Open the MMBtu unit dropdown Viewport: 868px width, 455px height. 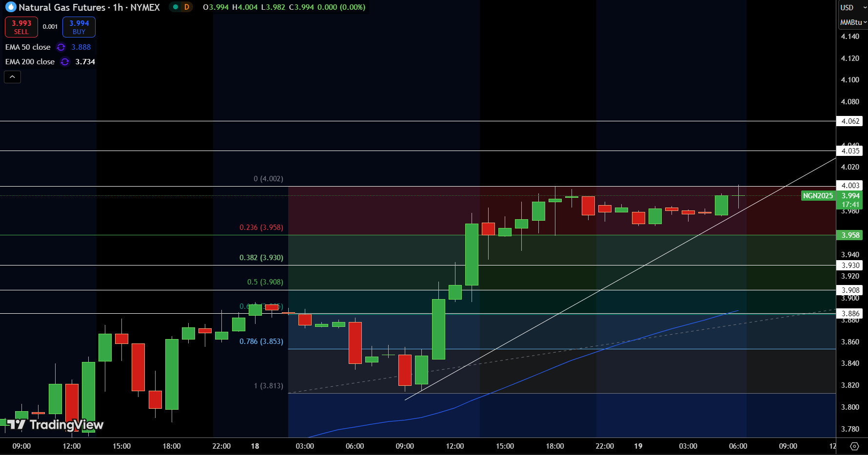853,22
